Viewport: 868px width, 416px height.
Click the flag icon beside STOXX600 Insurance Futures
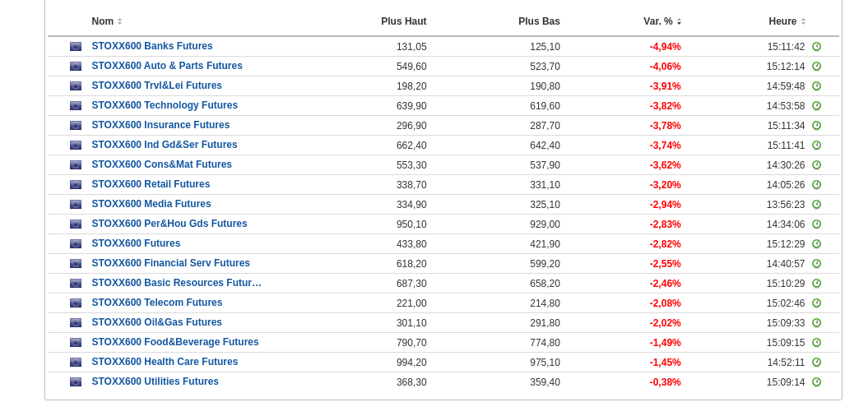tap(76, 126)
